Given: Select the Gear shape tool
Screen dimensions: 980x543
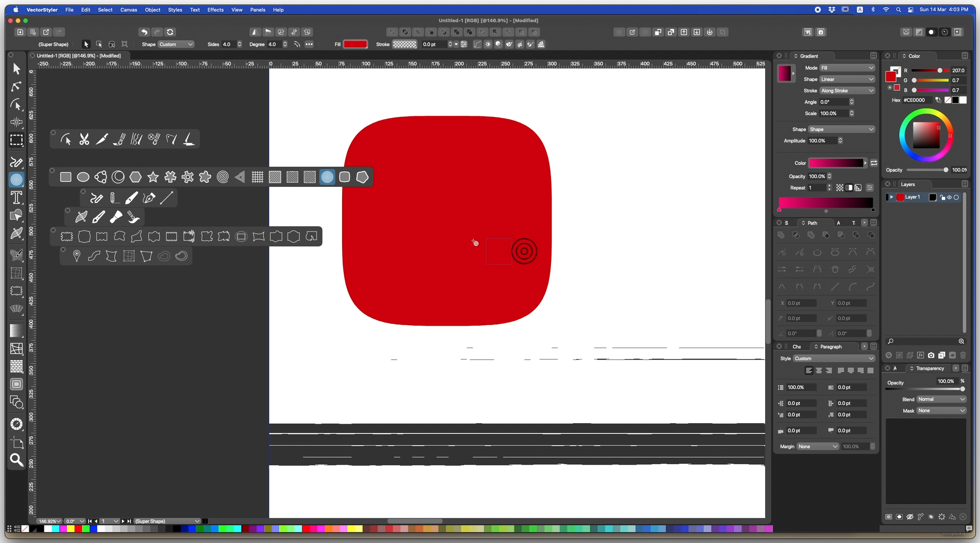Looking at the screenshot, I should point(188,177).
